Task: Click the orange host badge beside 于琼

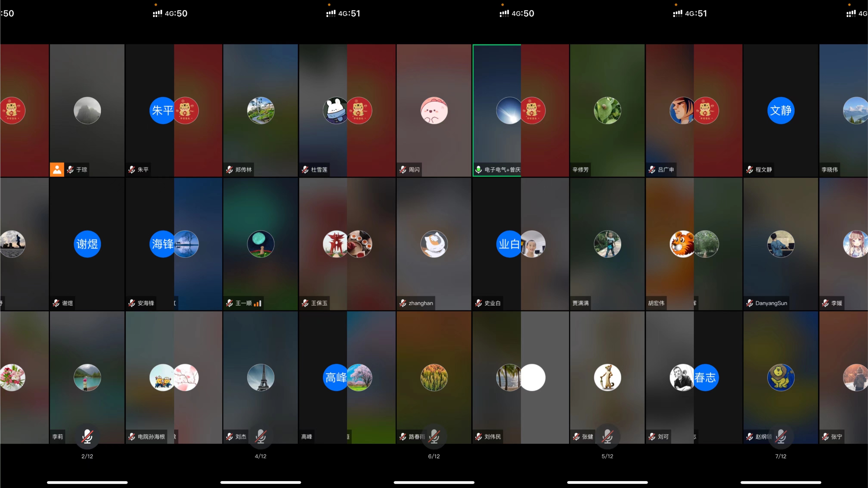Action: coord(57,169)
